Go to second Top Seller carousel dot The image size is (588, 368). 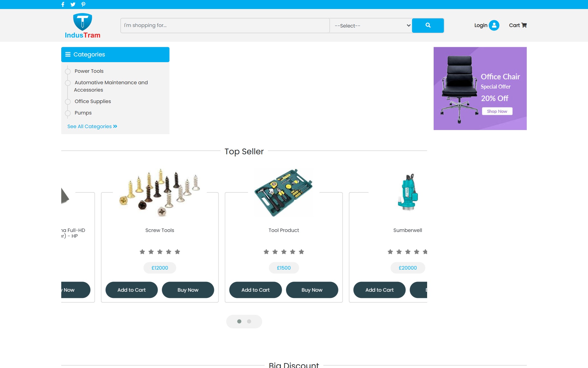coord(249,321)
